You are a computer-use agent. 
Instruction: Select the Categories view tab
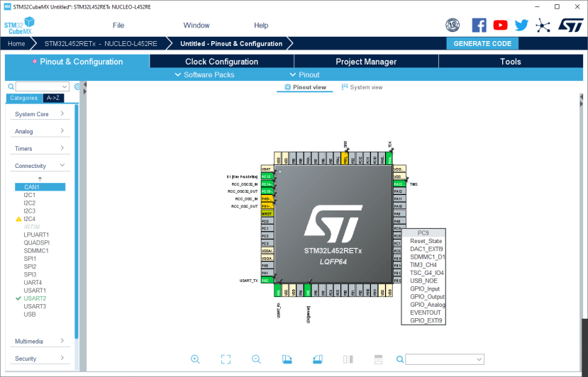point(24,98)
